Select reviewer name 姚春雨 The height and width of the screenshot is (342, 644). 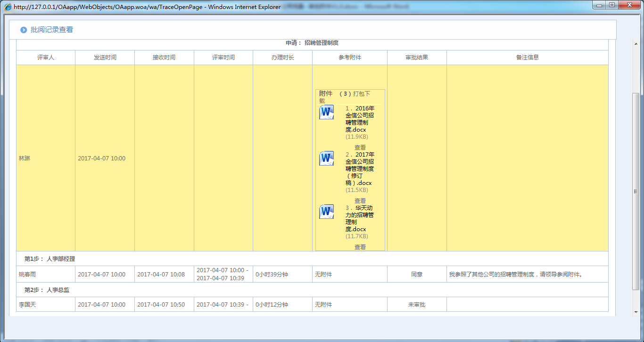[27, 275]
